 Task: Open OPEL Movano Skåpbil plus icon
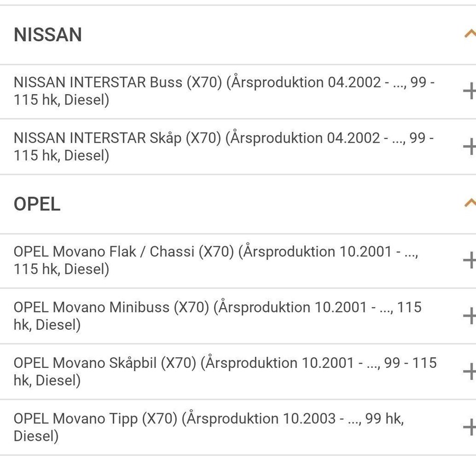[x=469, y=372]
